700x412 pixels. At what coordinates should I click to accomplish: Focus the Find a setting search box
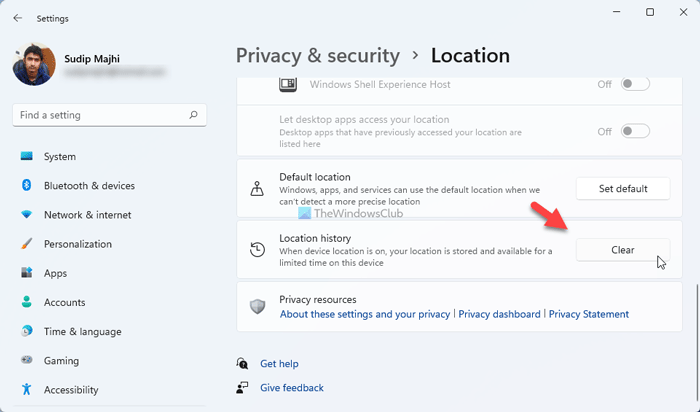tap(100, 115)
